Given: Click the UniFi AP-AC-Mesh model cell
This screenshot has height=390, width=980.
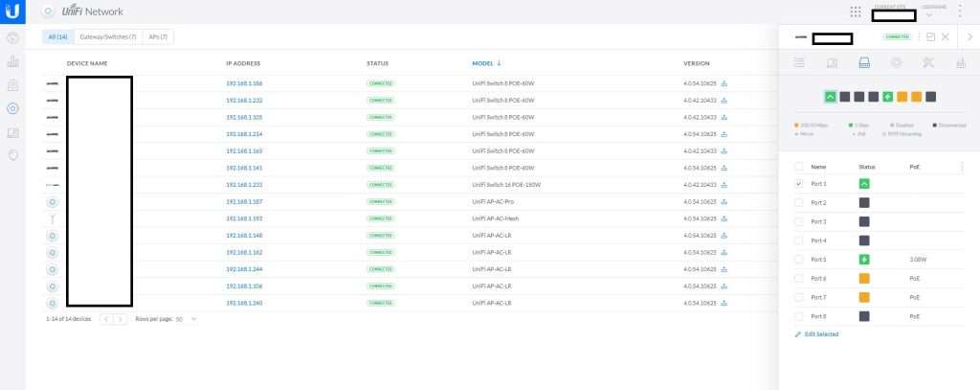Looking at the screenshot, I should 496,218.
